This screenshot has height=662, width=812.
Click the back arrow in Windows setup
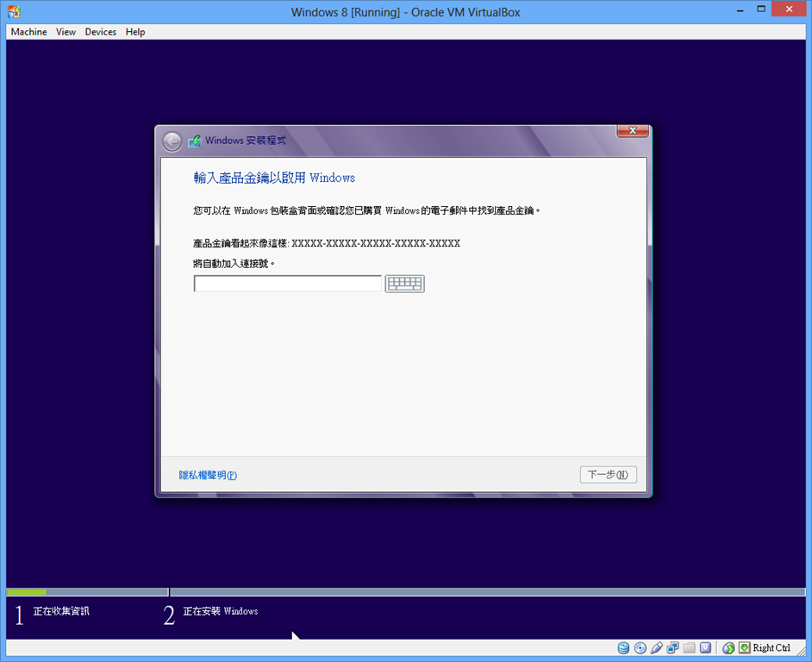pos(172,141)
